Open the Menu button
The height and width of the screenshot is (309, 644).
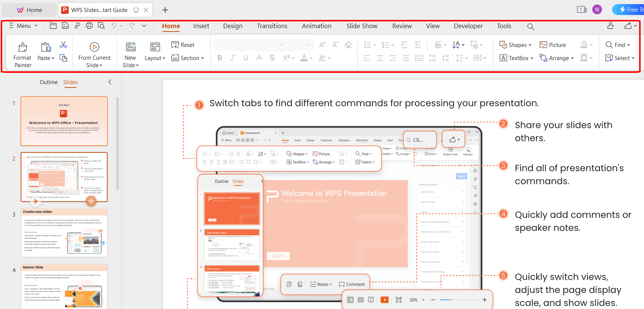tap(23, 26)
